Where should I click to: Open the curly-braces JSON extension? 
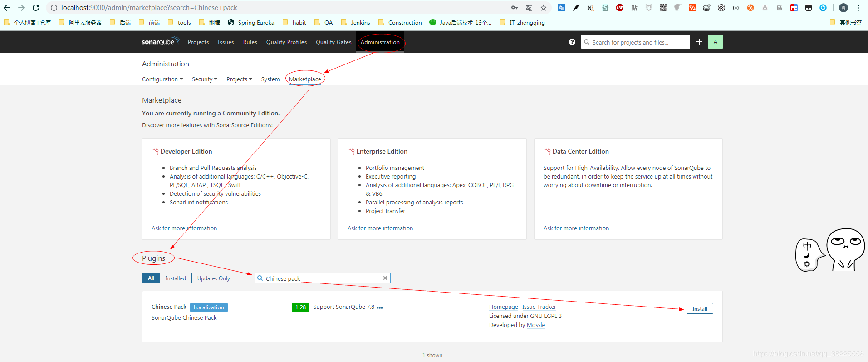[736, 8]
